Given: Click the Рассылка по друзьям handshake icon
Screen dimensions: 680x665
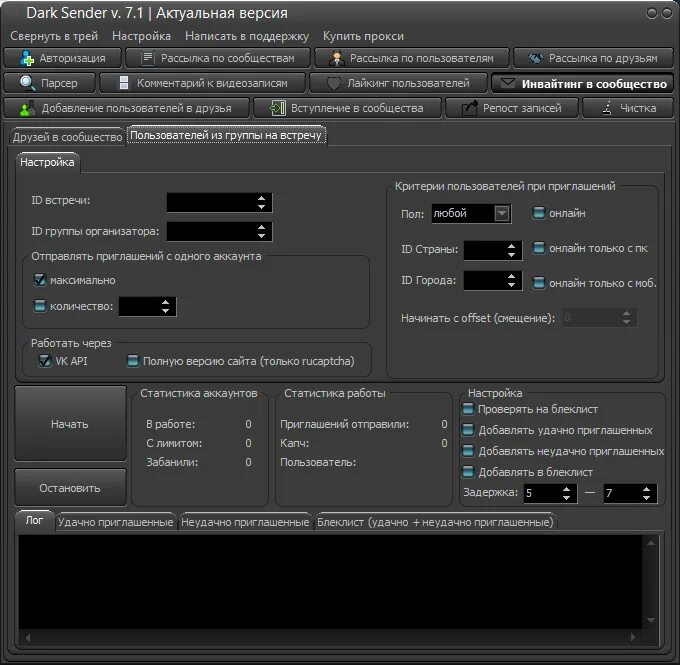Looking at the screenshot, I should coord(536,58).
